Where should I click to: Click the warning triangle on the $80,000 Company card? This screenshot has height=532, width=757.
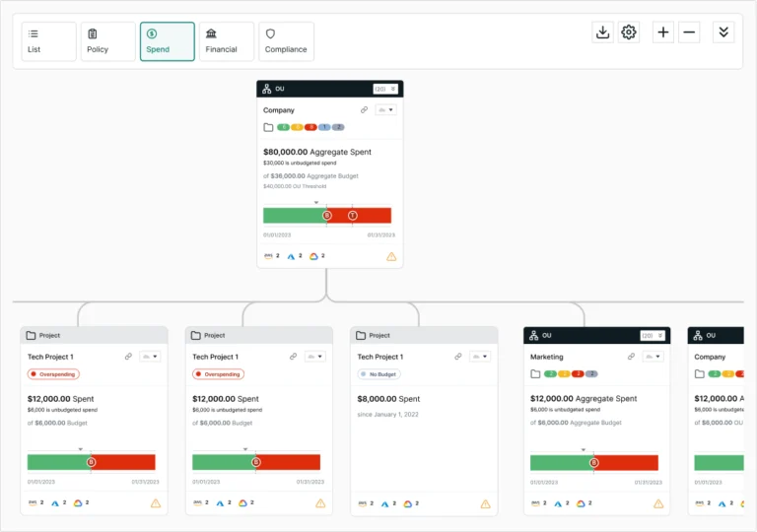click(x=391, y=256)
